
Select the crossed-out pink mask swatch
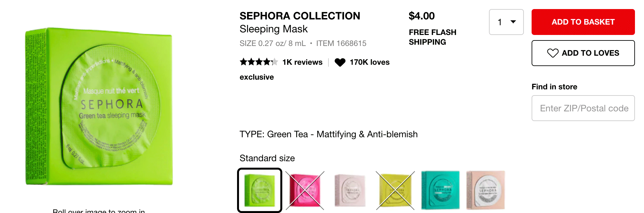point(305,190)
